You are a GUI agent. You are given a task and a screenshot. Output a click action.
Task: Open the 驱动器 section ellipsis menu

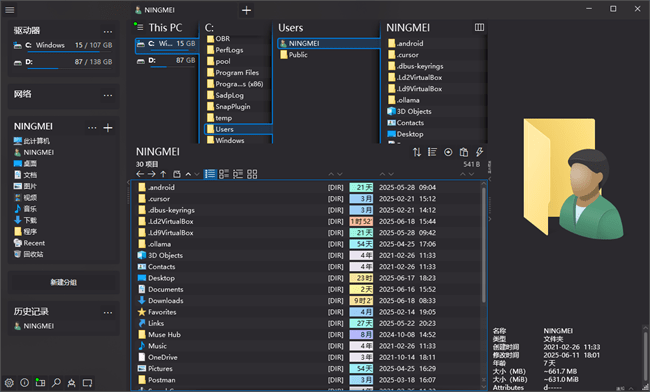point(108,31)
